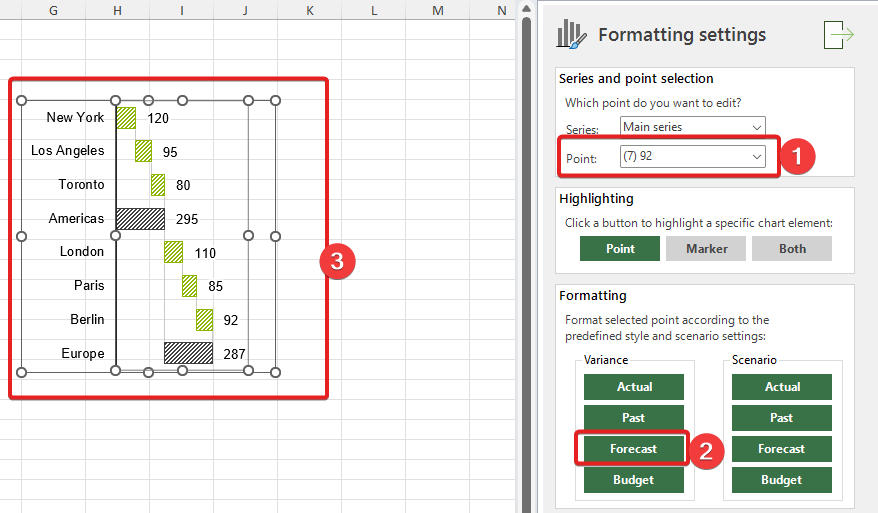
Task: Choose Forecast under Scenario
Action: [782, 449]
